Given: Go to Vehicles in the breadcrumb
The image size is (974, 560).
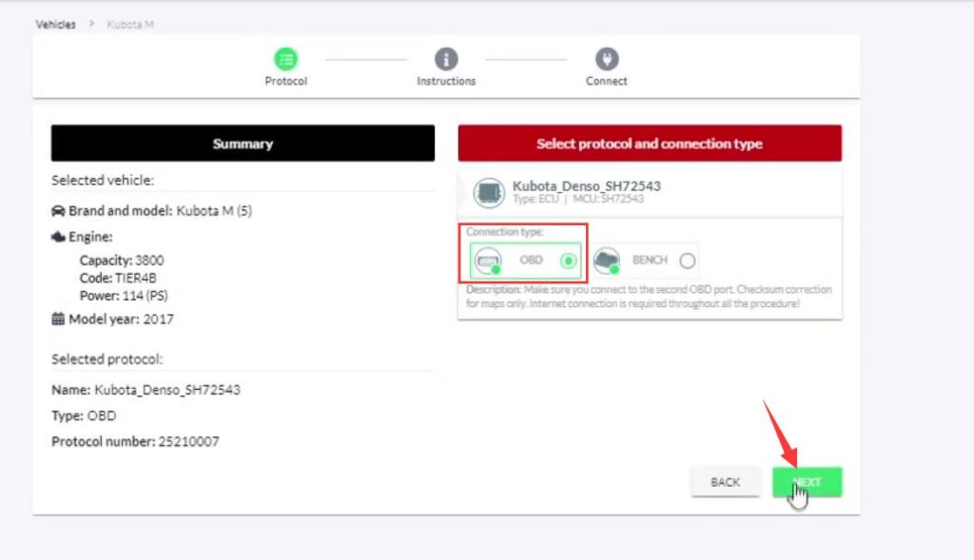Looking at the screenshot, I should (x=55, y=24).
